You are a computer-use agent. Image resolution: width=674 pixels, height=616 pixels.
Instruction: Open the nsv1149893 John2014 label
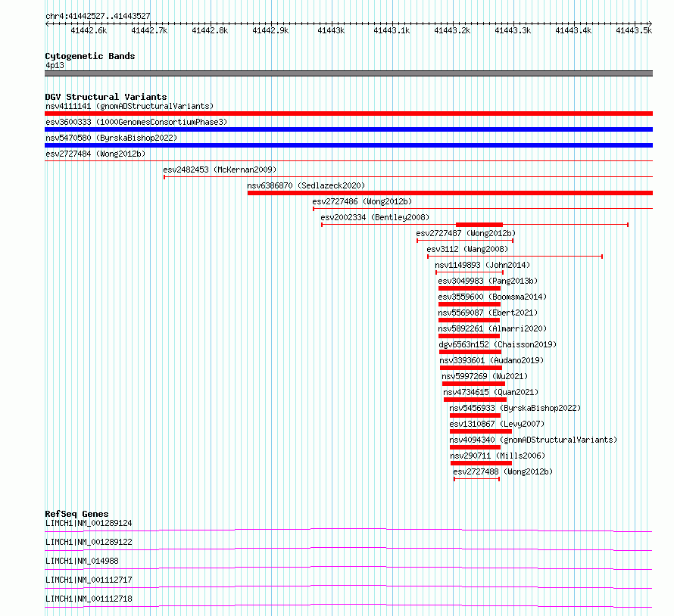coord(482,265)
